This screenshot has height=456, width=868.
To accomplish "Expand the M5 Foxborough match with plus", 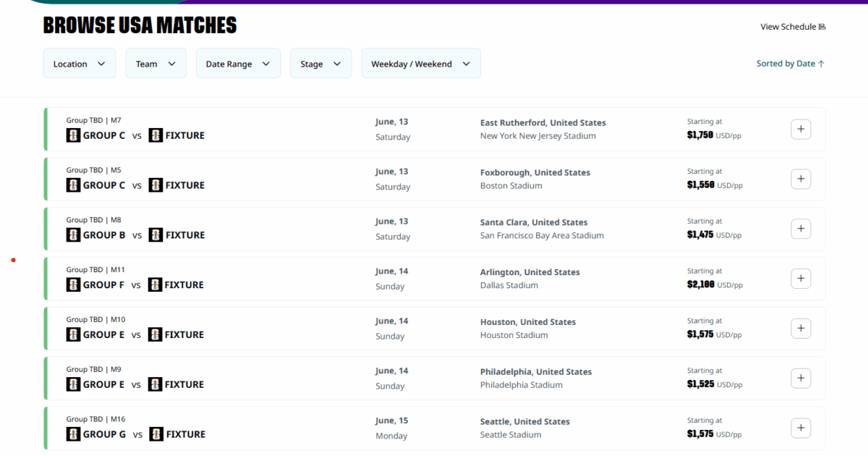I will pos(801,180).
